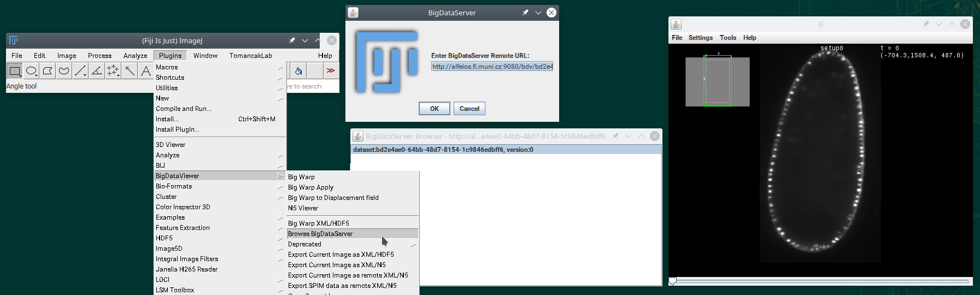Click the BigDataServer Remote URL field

click(492, 67)
